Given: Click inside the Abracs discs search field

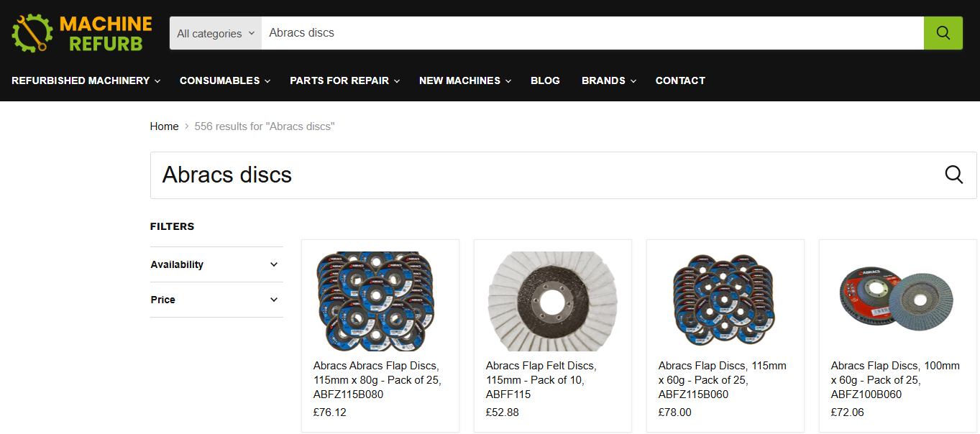Looking at the screenshot, I should coord(503,32).
